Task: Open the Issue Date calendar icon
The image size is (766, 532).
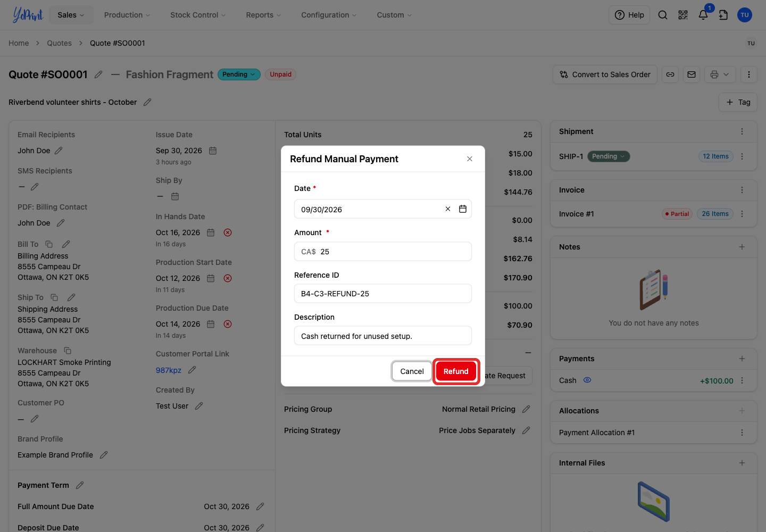Action: (x=213, y=151)
